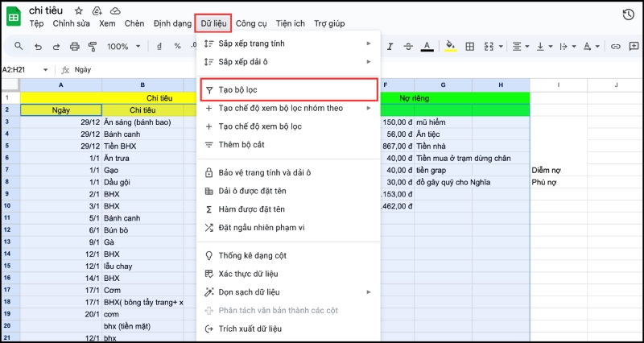The height and width of the screenshot is (343, 644).
Task: Insert a link
Action: tap(615, 47)
